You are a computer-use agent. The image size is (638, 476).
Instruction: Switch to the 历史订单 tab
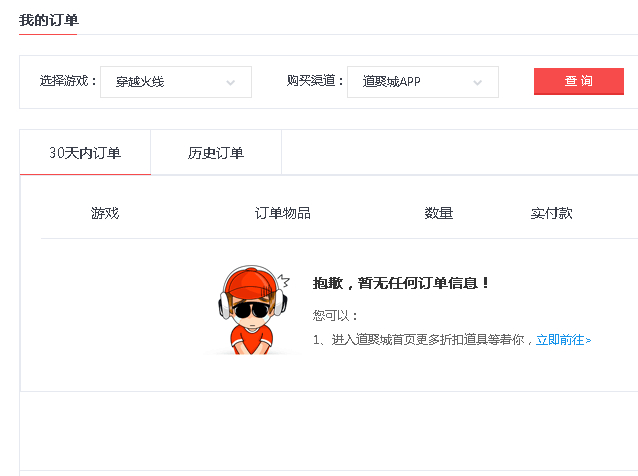[x=216, y=153]
